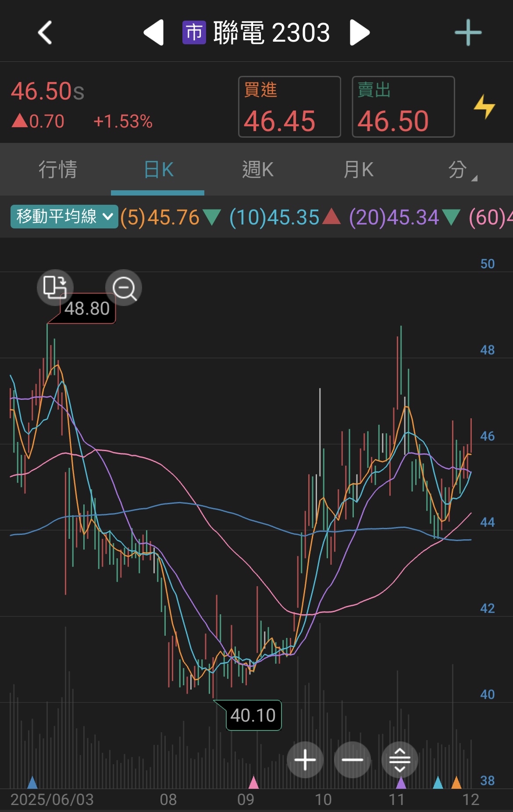Tap the 08 month axis label

click(168, 800)
